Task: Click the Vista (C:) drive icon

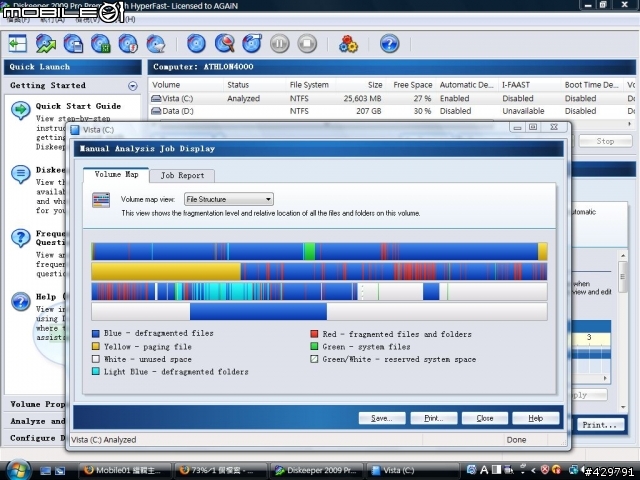Action: [156, 98]
